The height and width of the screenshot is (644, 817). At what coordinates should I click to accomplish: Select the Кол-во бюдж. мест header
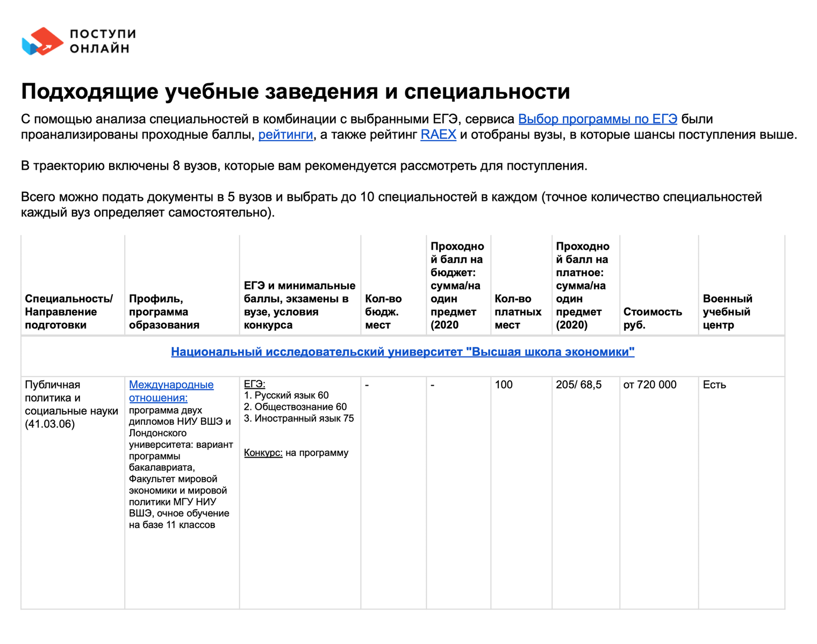(x=383, y=312)
